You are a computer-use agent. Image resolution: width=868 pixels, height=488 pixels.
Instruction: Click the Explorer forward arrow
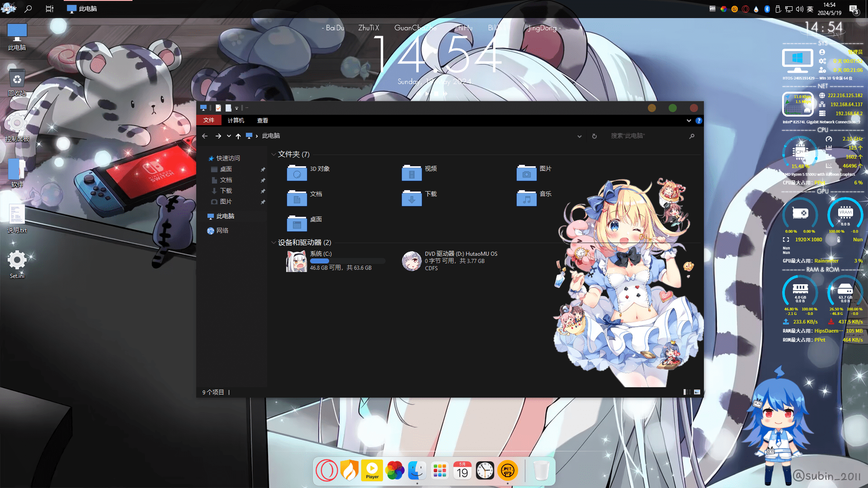[218, 136]
